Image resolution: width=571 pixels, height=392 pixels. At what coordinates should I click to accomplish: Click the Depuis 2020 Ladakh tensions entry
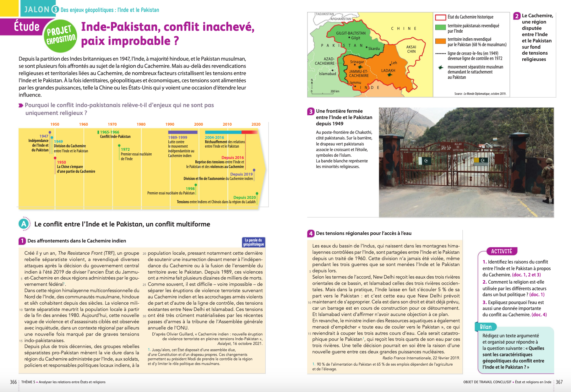pos(217,199)
